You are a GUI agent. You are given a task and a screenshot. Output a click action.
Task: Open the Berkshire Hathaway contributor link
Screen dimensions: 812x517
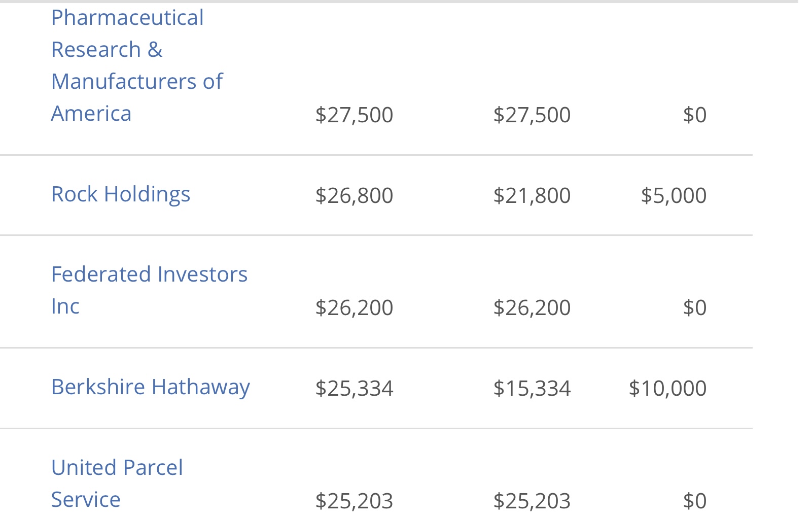point(151,387)
